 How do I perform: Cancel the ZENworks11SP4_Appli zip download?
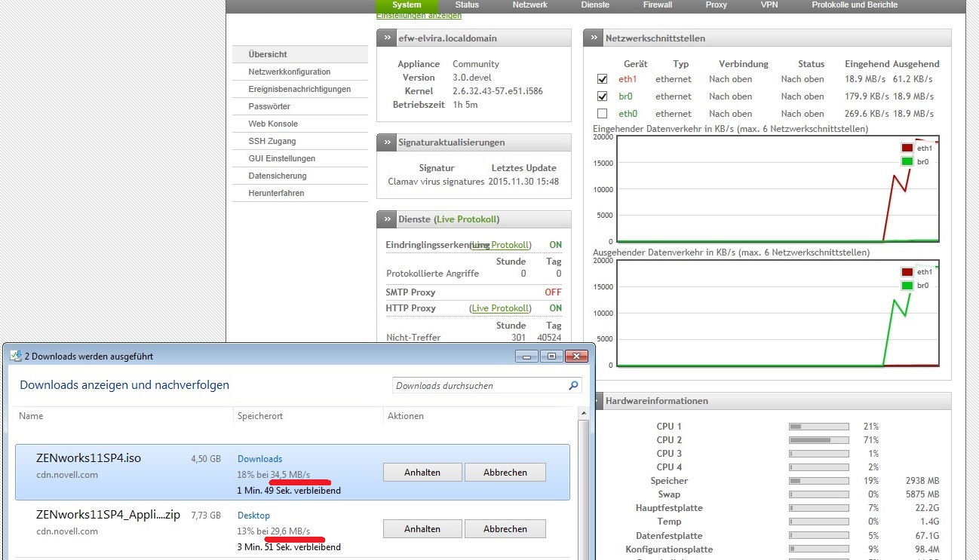click(x=505, y=529)
